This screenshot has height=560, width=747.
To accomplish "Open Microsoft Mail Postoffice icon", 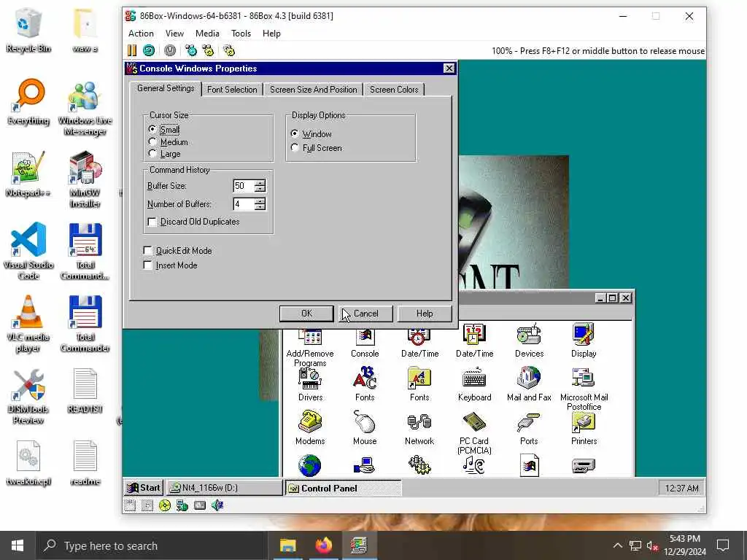I will pos(584,389).
